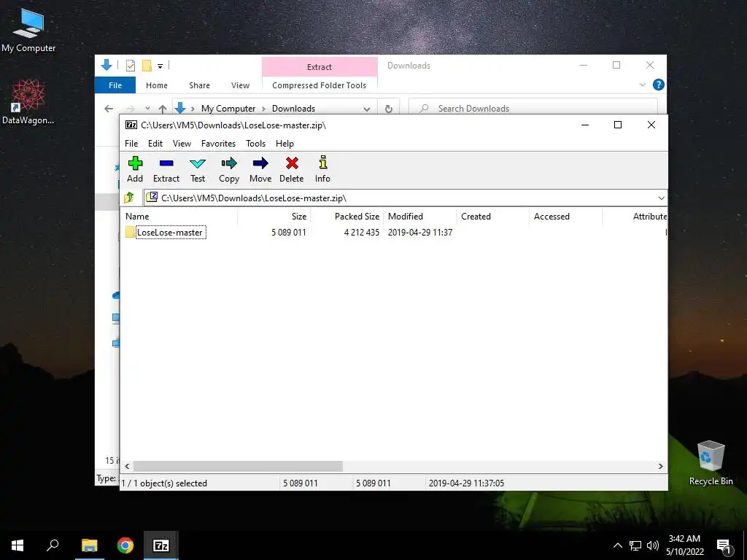
Task: Show hidden system tray icons
Action: [x=617, y=545]
